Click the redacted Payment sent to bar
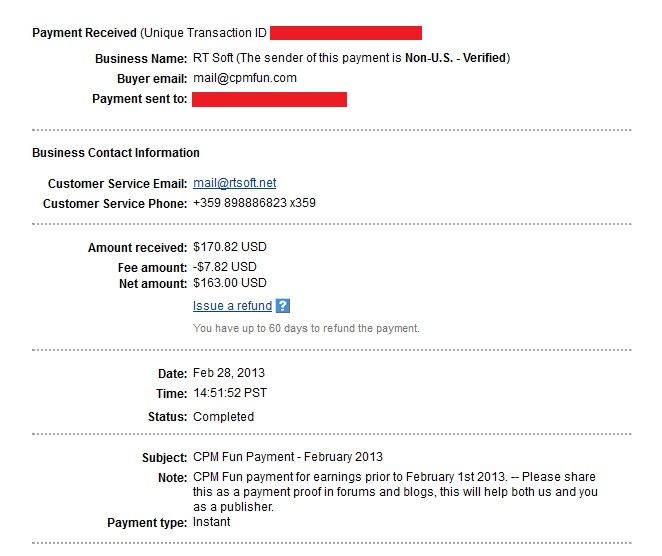The image size is (662, 556). click(269, 99)
